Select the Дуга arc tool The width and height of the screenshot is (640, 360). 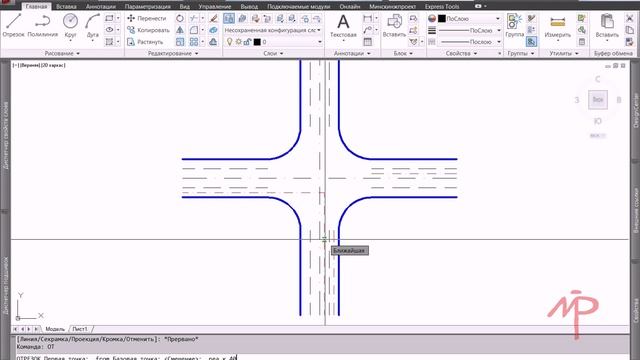93,25
